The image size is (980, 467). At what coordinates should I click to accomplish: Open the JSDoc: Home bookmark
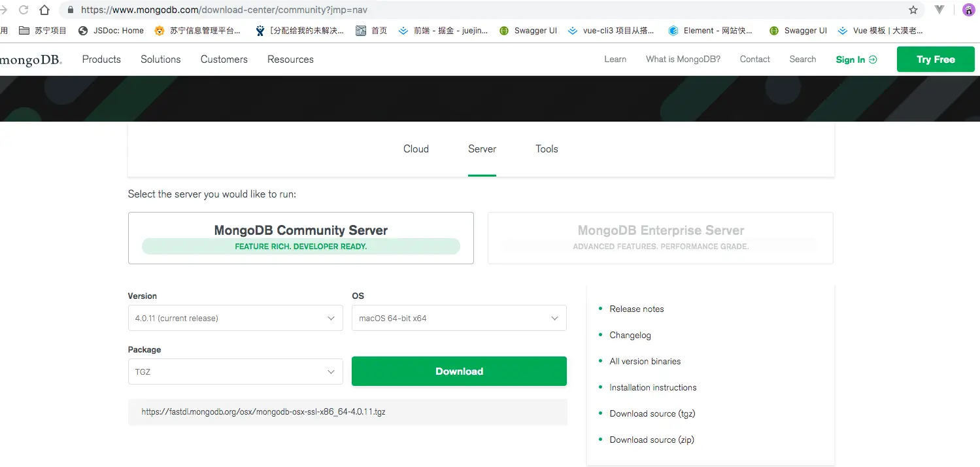(x=111, y=31)
